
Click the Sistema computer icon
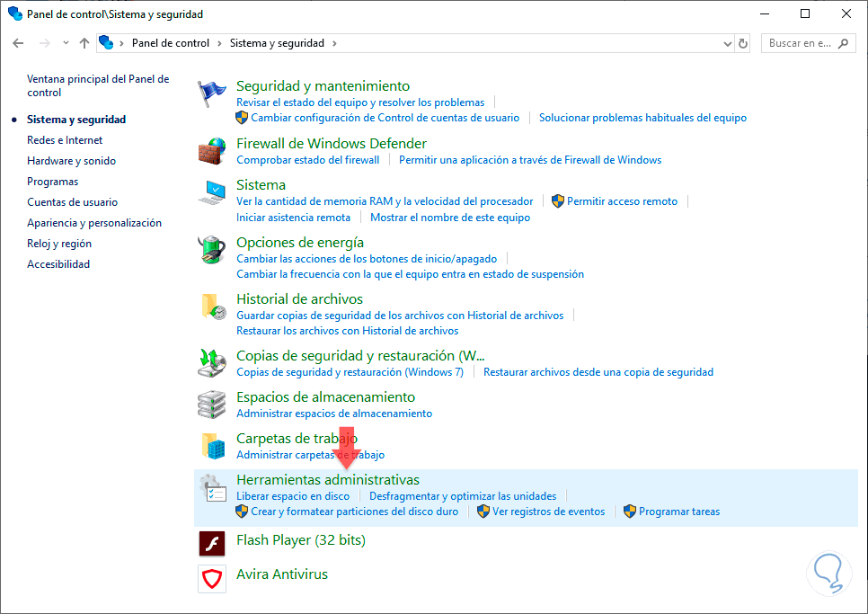tap(212, 193)
